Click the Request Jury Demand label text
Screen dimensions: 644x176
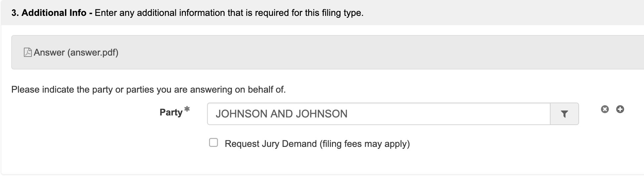(x=317, y=144)
